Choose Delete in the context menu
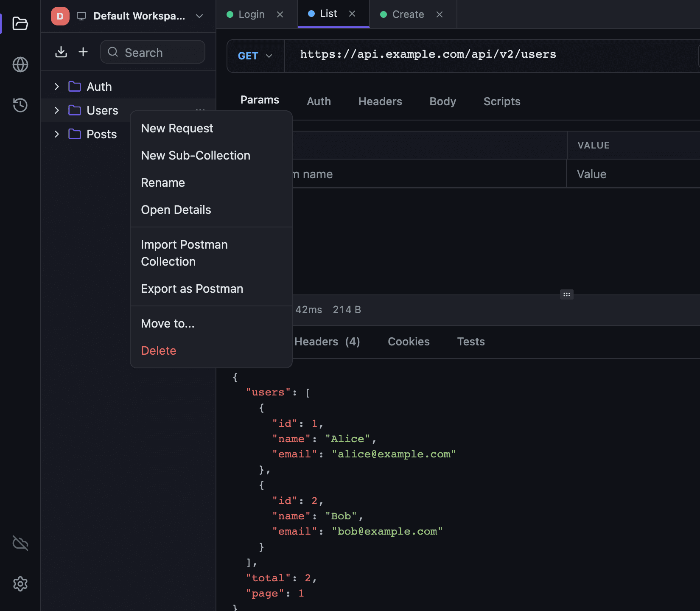 [211, 350]
